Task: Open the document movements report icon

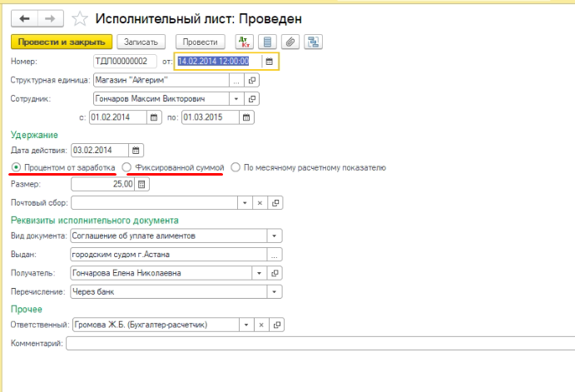Action: click(267, 41)
